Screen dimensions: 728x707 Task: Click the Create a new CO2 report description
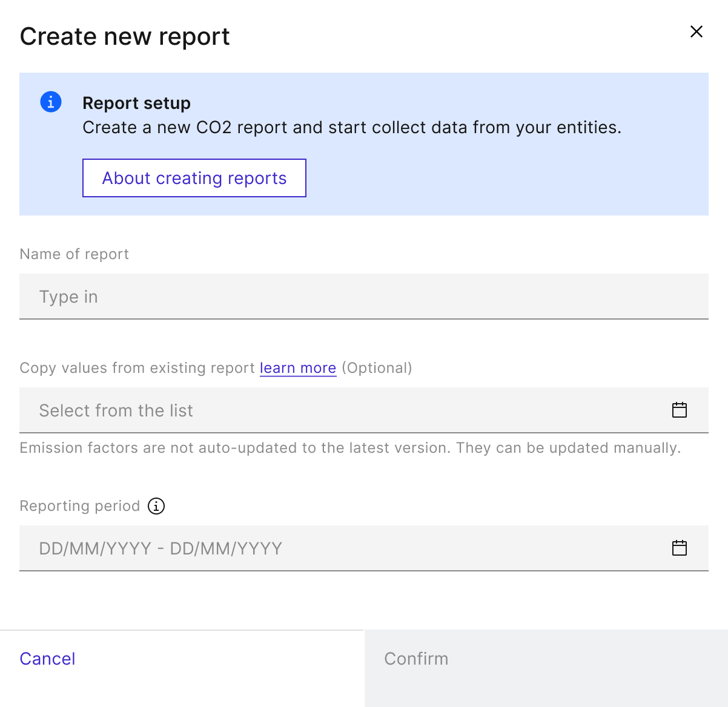tap(352, 128)
